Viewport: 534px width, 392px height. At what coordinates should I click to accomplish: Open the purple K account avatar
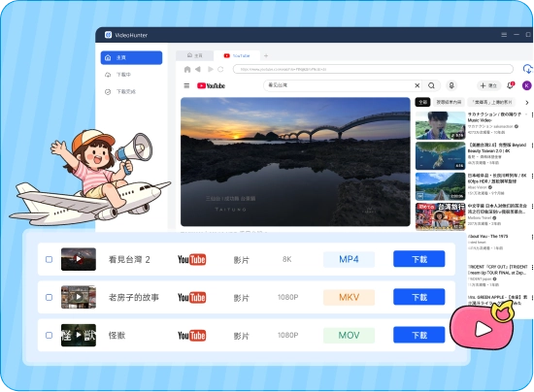pos(526,85)
